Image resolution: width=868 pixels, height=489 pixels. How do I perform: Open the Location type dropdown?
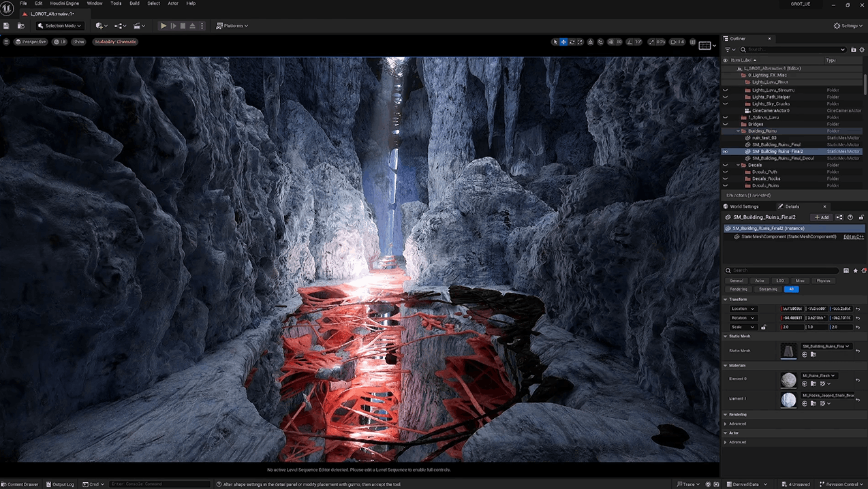coord(743,309)
